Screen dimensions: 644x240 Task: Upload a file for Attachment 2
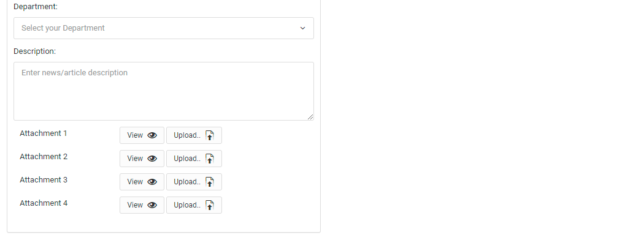194,159
